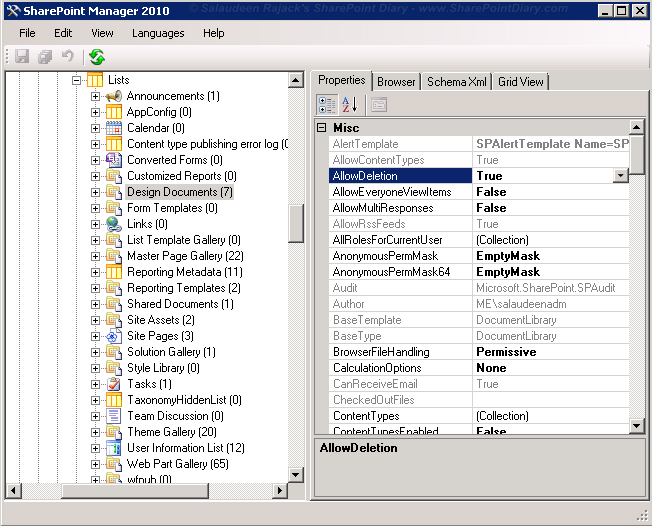Open the AllowDeletion value dropdown
652x526 pixels.
(x=620, y=176)
